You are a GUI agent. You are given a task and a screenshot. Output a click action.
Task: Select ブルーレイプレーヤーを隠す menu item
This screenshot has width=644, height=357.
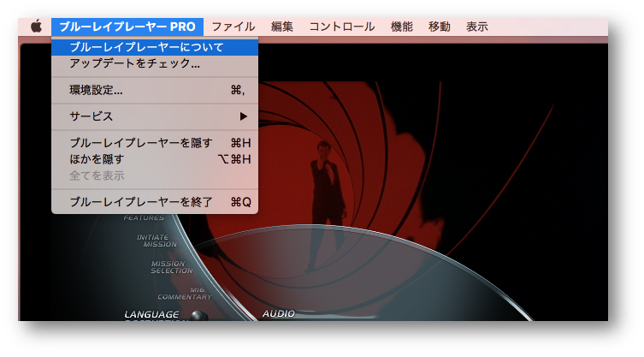(x=155, y=143)
